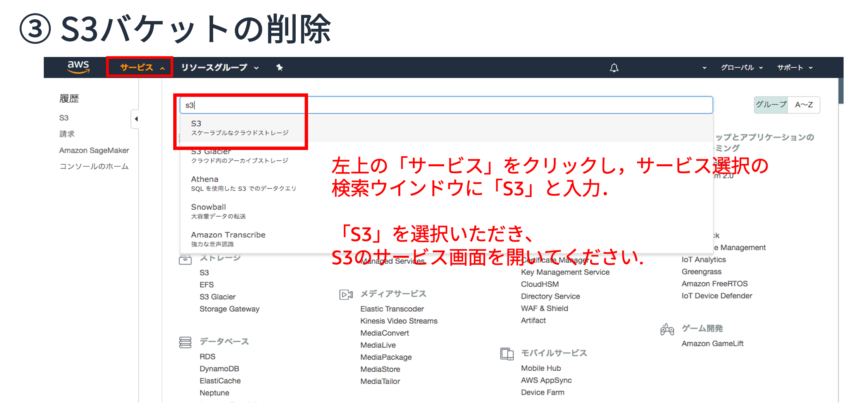Open MediaConvert service
This screenshot has width=868, height=417.
(384, 333)
